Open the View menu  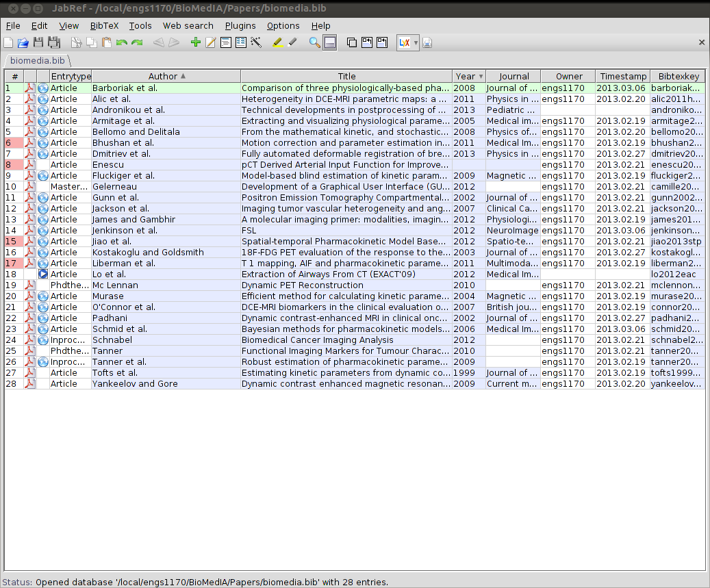click(69, 26)
